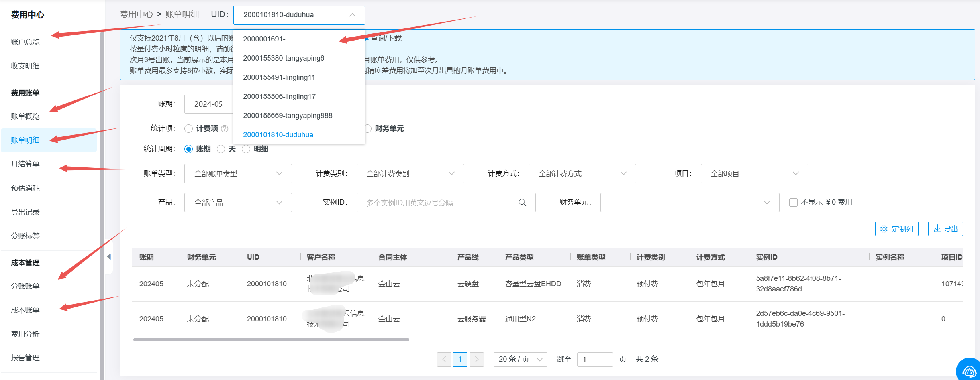Select the 天 statistics period radio
This screenshot has height=380, width=980.
tap(221, 149)
